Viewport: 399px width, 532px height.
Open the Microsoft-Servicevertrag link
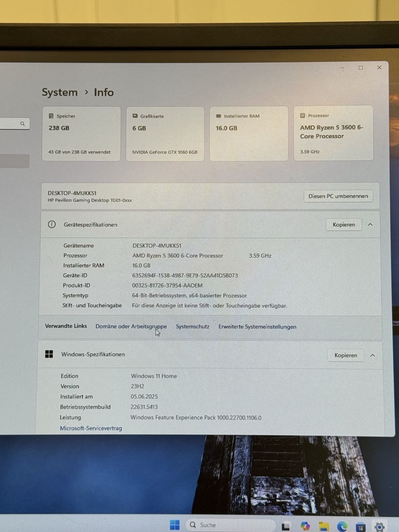tap(91, 428)
